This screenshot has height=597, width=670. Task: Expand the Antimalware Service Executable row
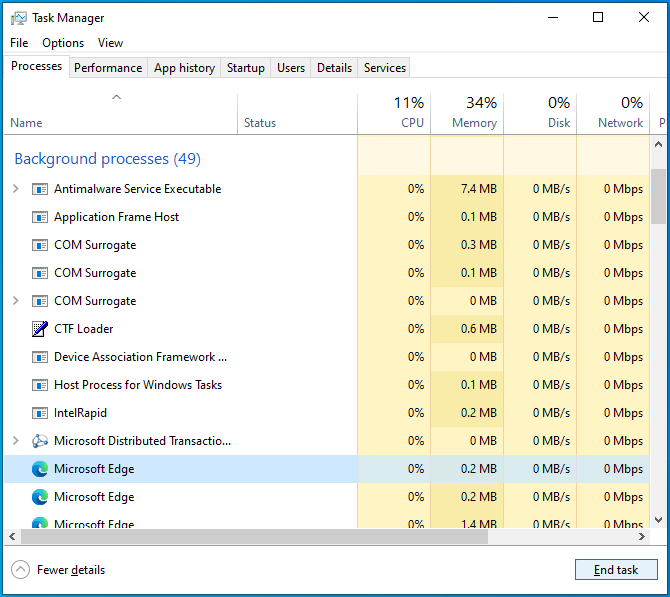coord(15,189)
